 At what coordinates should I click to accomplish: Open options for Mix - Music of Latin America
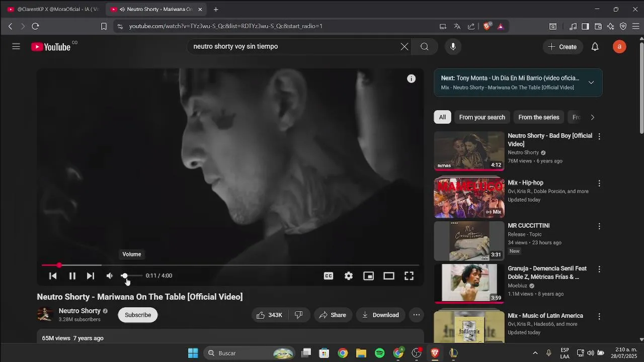(599, 316)
